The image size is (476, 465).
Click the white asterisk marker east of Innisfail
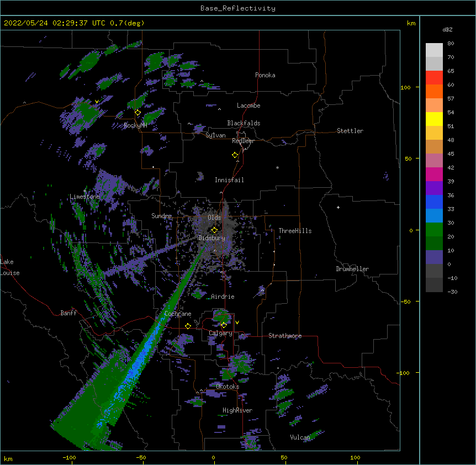point(277,167)
